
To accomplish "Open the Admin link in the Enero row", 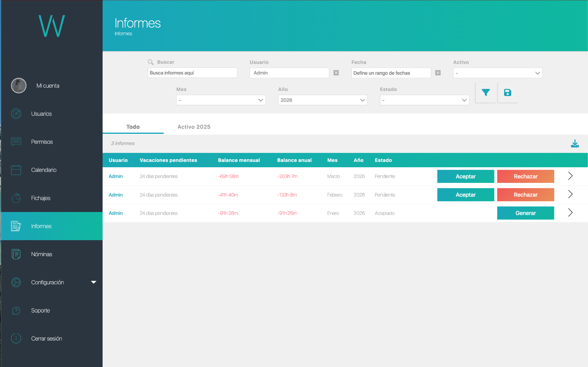I will pyautogui.click(x=116, y=213).
